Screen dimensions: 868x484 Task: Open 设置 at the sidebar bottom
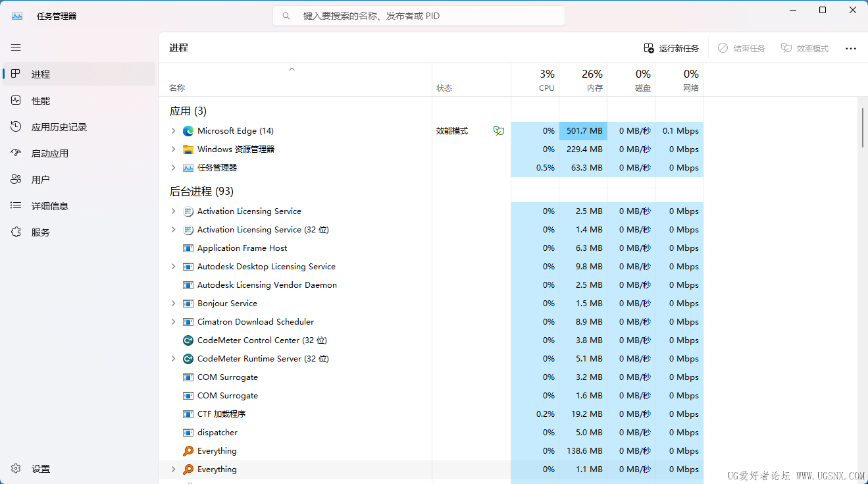coord(40,469)
